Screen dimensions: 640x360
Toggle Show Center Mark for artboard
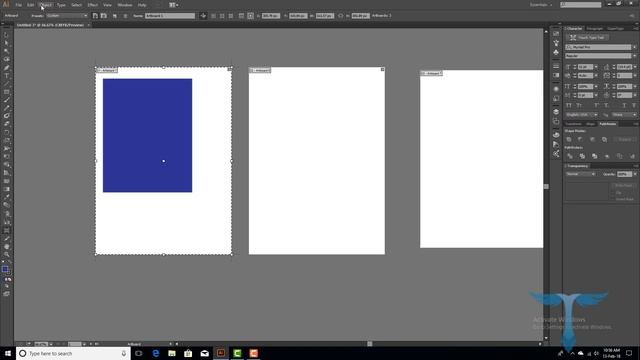[x=213, y=16]
